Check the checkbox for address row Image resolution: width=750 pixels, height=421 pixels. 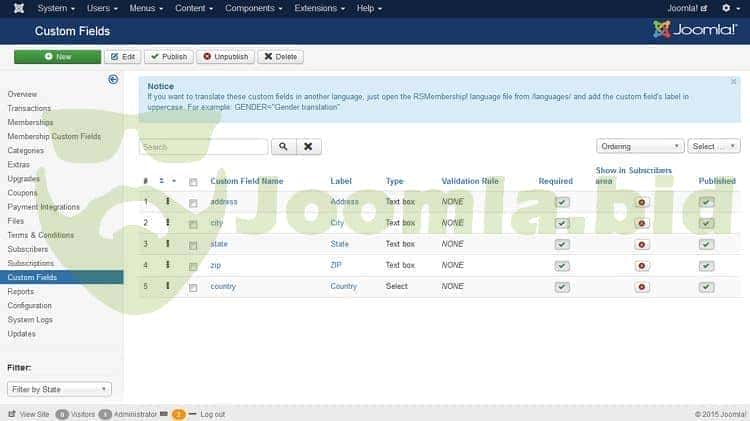[193, 202]
